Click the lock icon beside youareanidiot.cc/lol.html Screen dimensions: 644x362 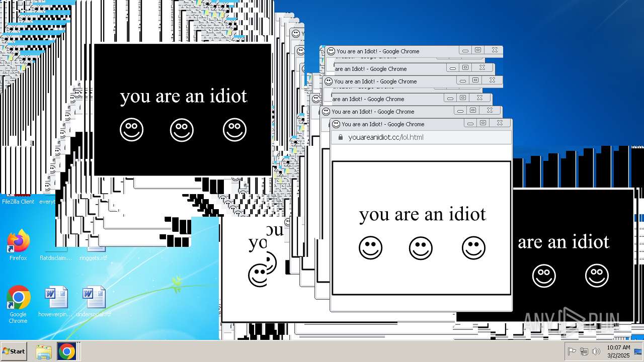point(341,137)
